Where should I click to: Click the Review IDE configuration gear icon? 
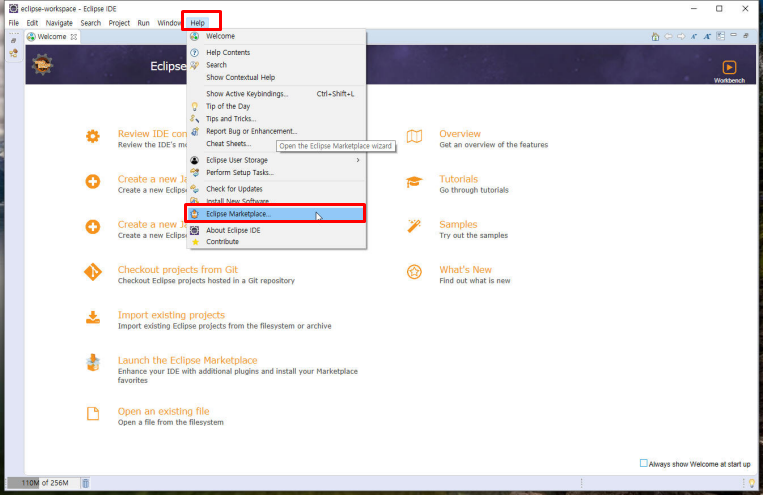point(92,136)
